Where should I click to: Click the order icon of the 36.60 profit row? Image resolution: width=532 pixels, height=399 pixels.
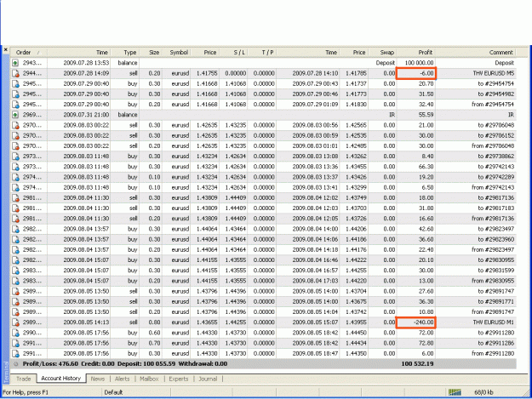(x=15, y=239)
